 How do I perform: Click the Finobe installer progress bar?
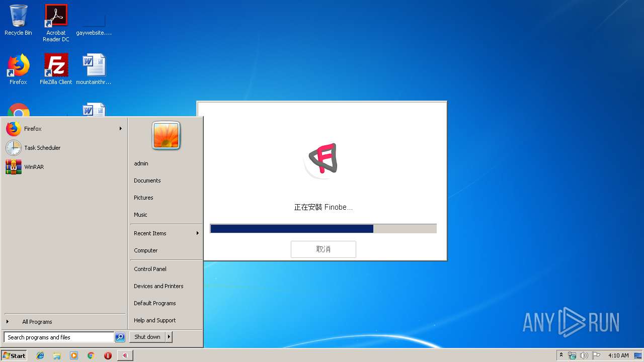[x=324, y=229]
